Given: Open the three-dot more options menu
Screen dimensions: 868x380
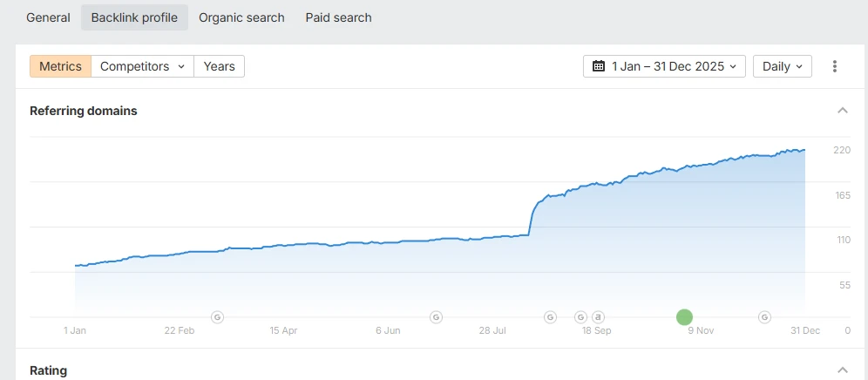Looking at the screenshot, I should [834, 66].
